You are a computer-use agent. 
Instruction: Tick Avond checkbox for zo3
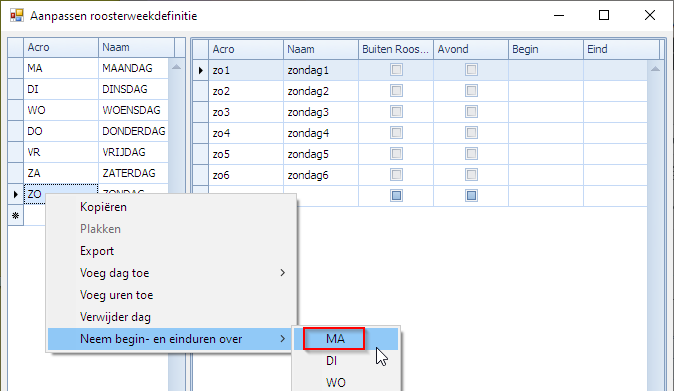pos(471,112)
